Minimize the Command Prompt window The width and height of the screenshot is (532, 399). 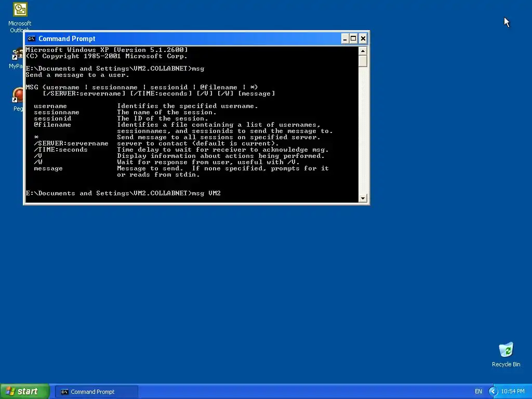point(345,38)
